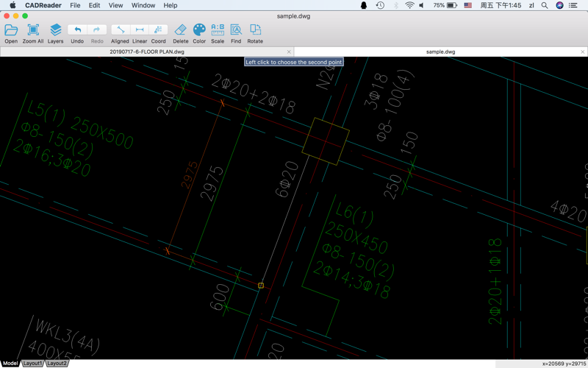Open Spotlight search in menu bar
The height and width of the screenshot is (368, 588).
545,5
